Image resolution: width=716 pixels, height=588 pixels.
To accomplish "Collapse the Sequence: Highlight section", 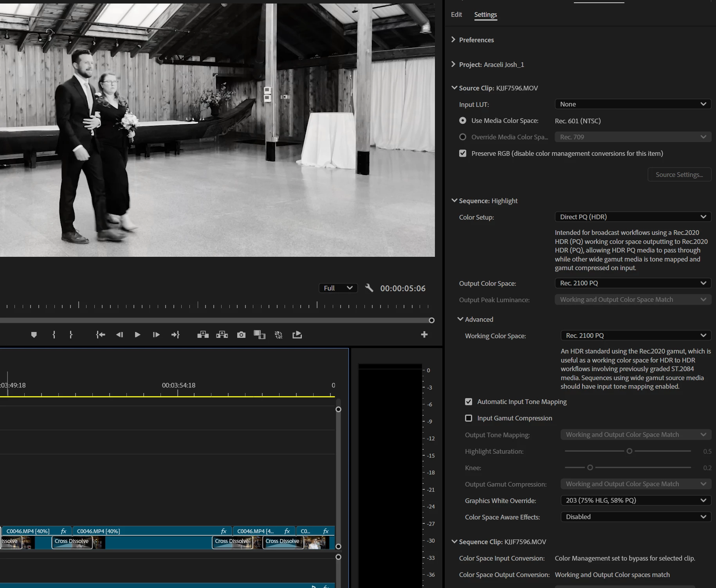I will coord(454,200).
